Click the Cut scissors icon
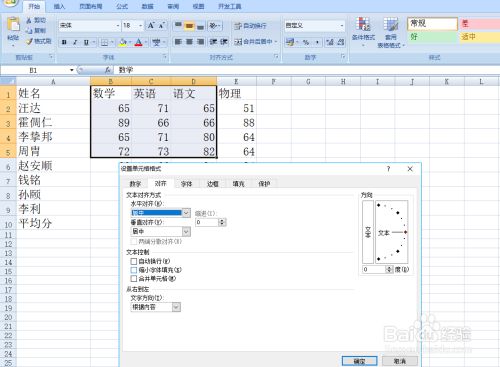This screenshot has width=500, height=367. (x=29, y=20)
